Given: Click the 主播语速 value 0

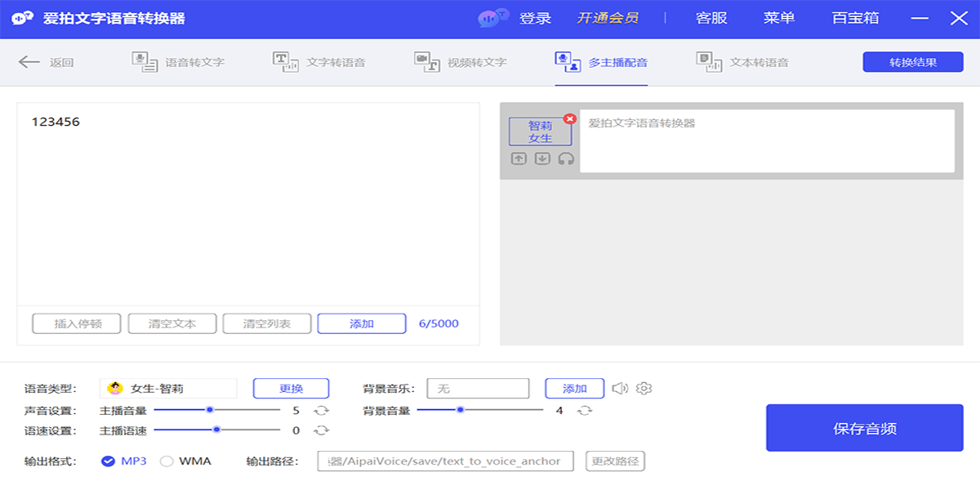Looking at the screenshot, I should (296, 430).
